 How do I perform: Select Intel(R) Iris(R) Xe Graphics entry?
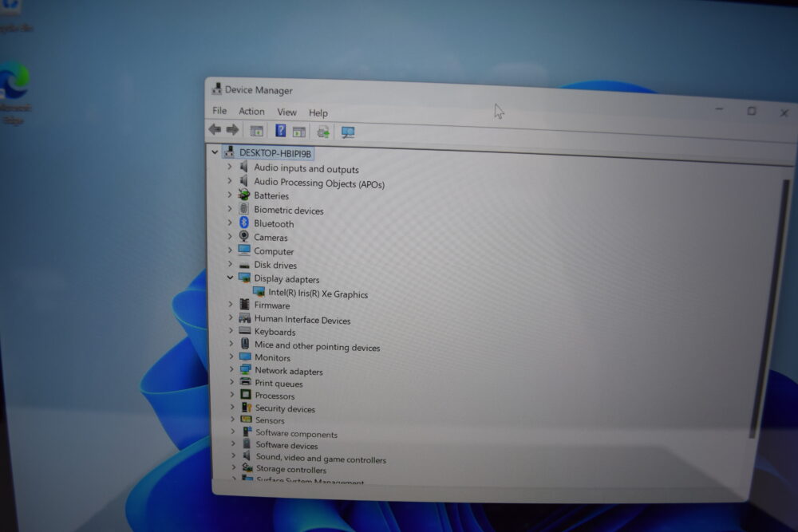[318, 294]
